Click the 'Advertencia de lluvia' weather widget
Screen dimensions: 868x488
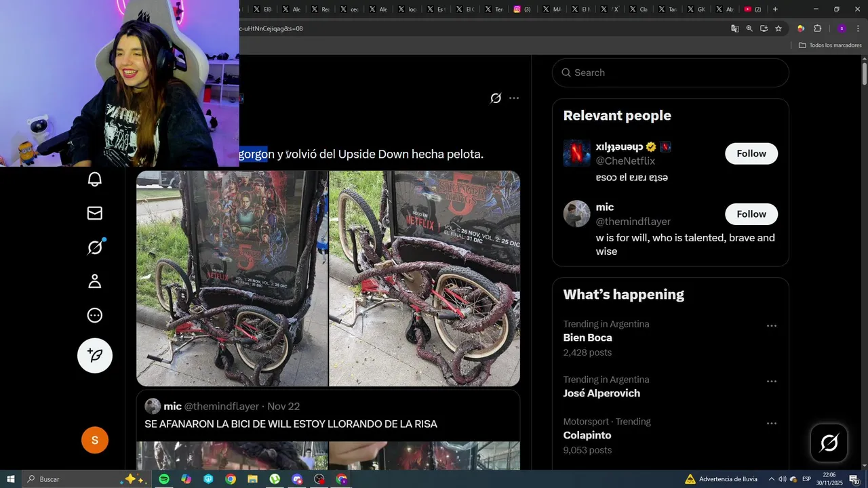point(721,479)
